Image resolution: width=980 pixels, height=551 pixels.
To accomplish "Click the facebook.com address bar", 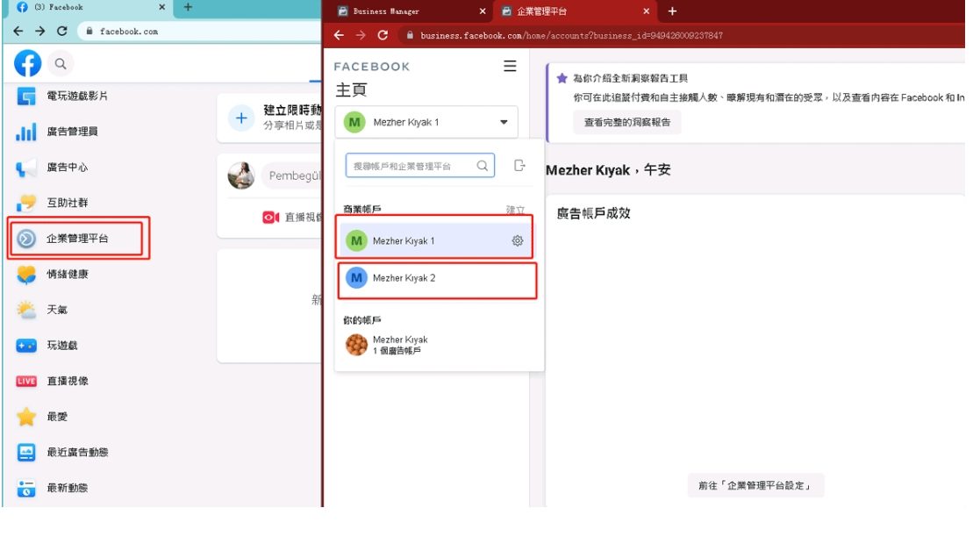I will [x=199, y=32].
